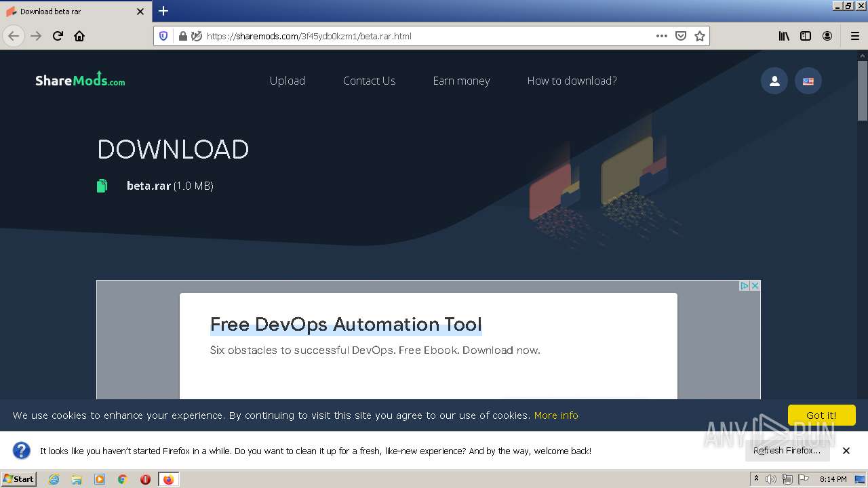Close the Download beta rar tab
Viewport: 868px width, 488px height.
pos(140,12)
